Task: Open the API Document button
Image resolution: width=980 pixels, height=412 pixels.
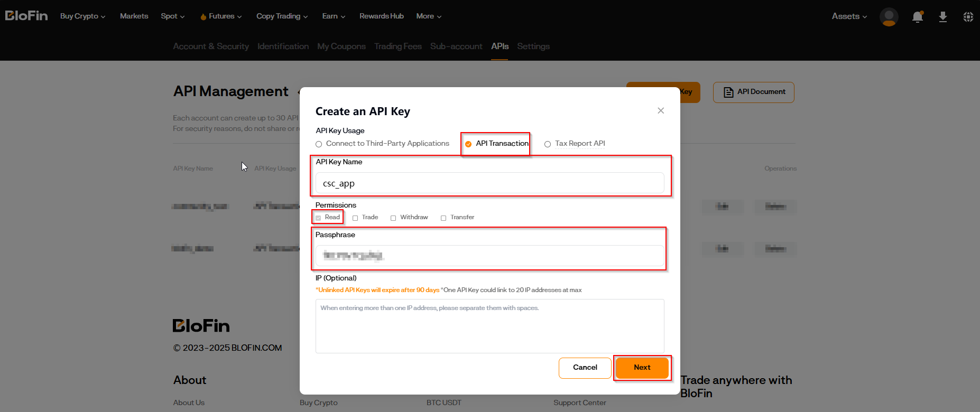Action: coord(753,92)
